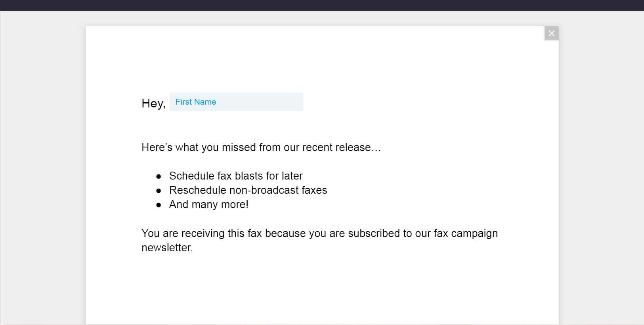Click the First Name merge field

[236, 102]
